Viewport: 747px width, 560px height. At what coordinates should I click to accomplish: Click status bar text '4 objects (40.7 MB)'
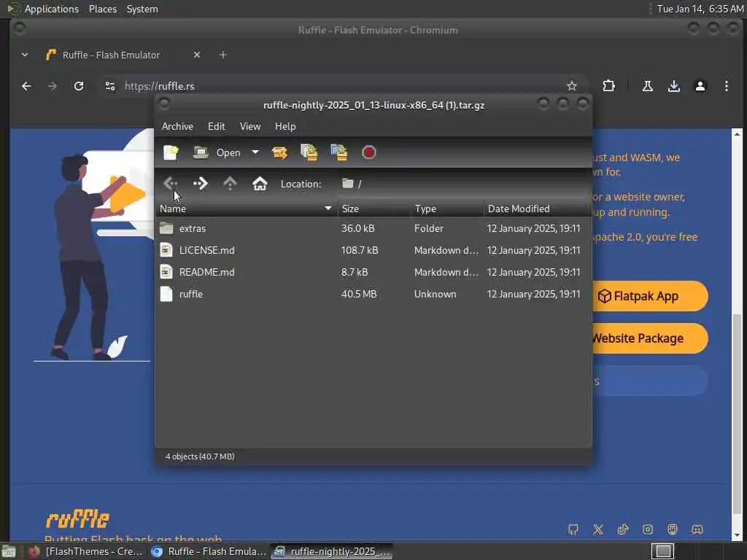pos(200,456)
